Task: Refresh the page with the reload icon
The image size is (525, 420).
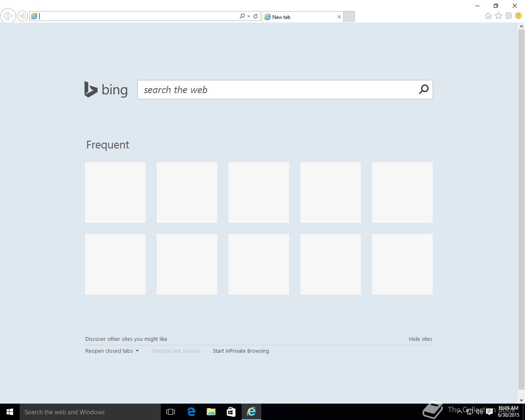Action: pyautogui.click(x=256, y=16)
